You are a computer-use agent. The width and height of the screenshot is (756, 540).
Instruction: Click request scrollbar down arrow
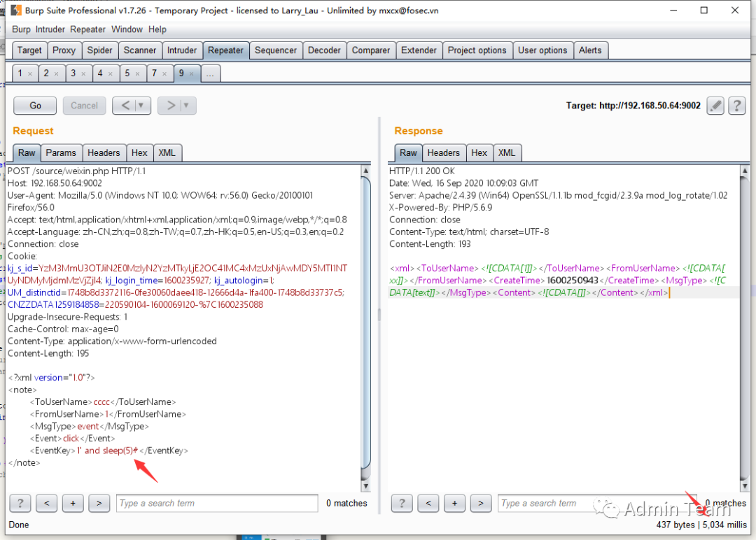365,485
